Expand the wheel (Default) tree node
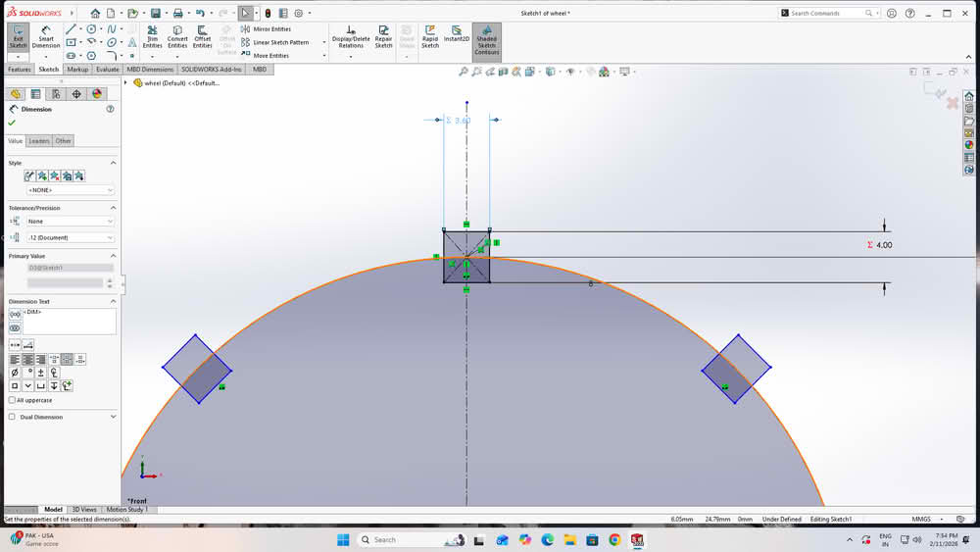Viewport: 980px width, 552px height. 125,82
